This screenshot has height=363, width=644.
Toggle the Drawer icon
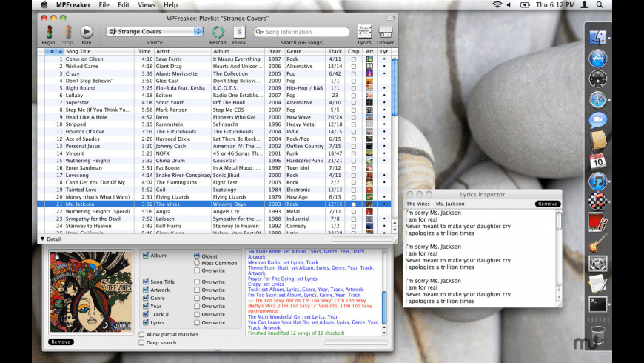385,32
